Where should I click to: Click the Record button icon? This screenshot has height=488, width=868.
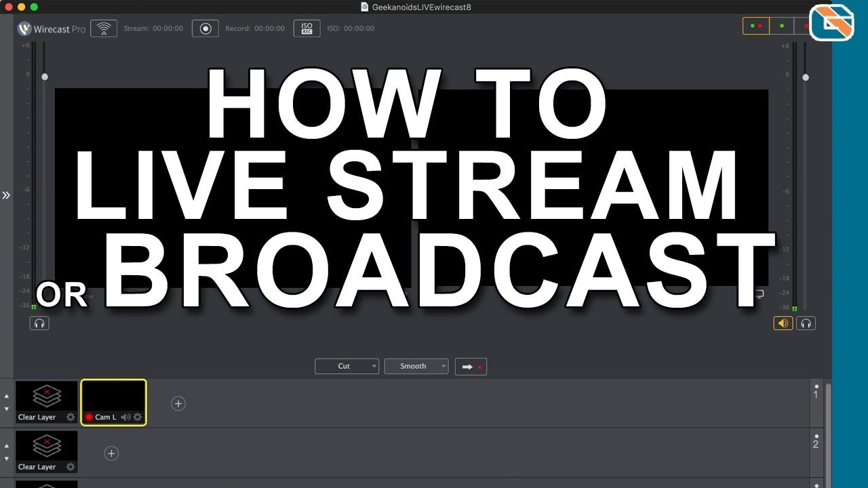205,28
